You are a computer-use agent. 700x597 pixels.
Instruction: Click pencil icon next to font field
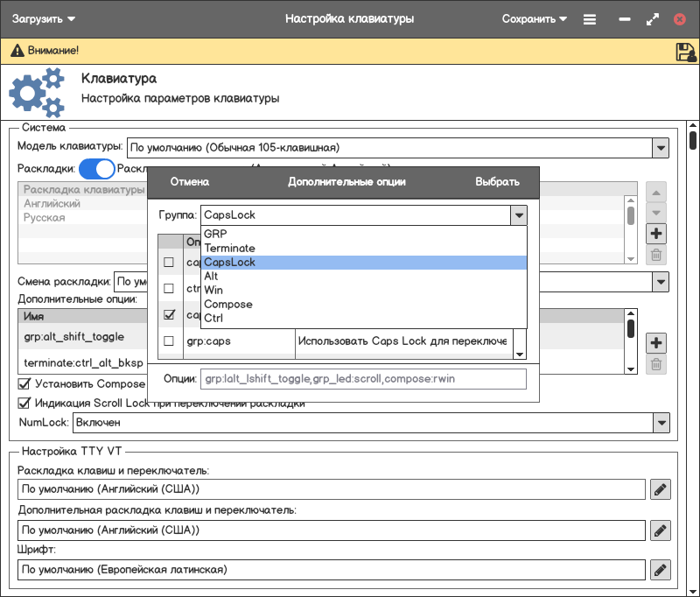(661, 570)
